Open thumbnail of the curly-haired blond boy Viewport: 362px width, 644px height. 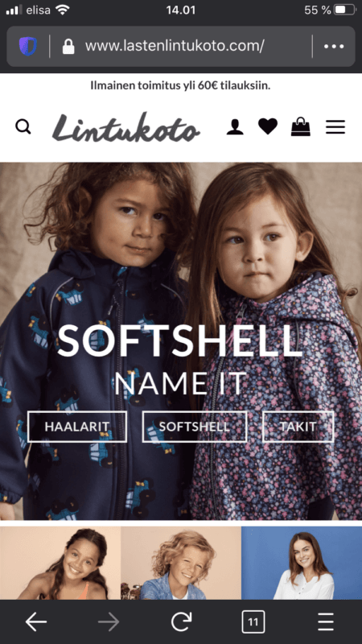tap(181, 563)
